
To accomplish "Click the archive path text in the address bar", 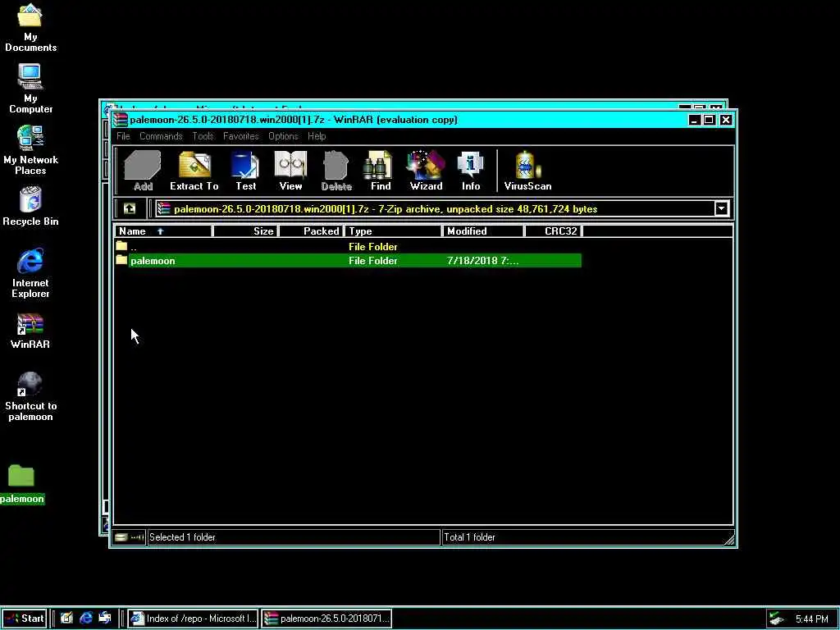I will (386, 209).
